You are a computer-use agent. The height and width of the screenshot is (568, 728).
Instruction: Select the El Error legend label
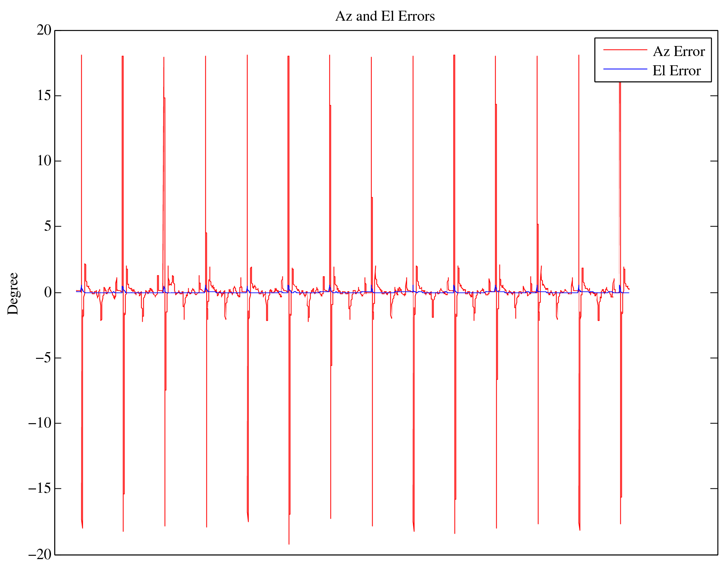click(676, 71)
